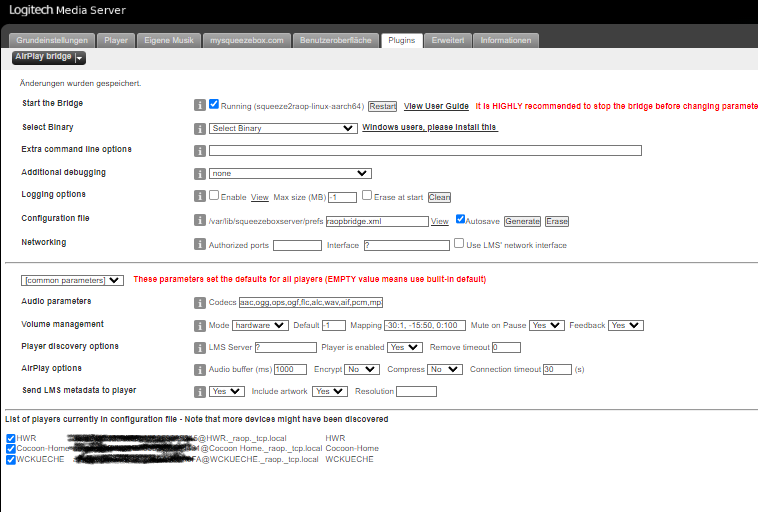The image size is (758, 512).
Task: Enable logging checkbox
Action: tap(214, 195)
